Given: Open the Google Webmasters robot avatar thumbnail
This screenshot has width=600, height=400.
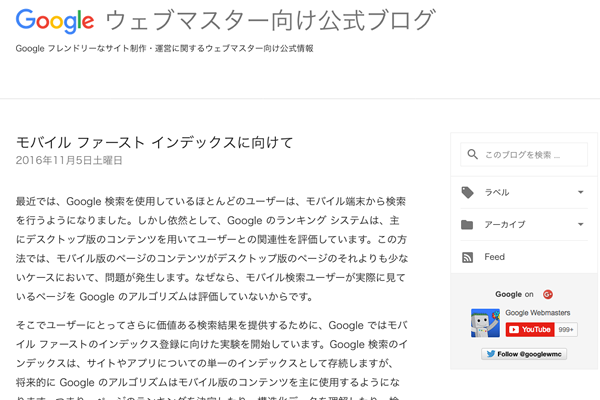Looking at the screenshot, I should 485,323.
